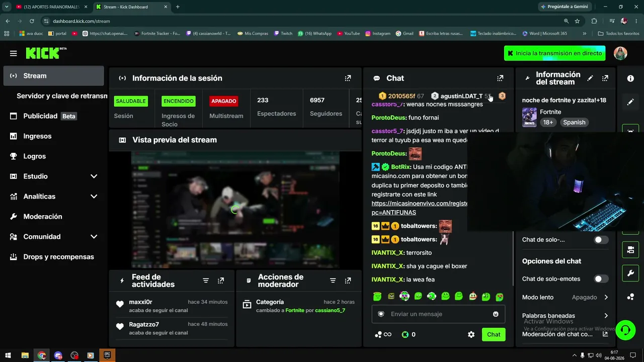
Task: Send message with green Chat button
Action: [494, 334]
